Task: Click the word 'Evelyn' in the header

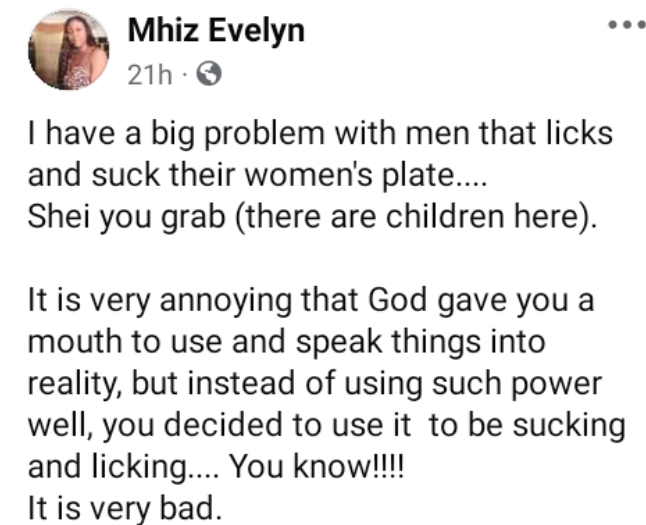Action: [x=257, y=32]
